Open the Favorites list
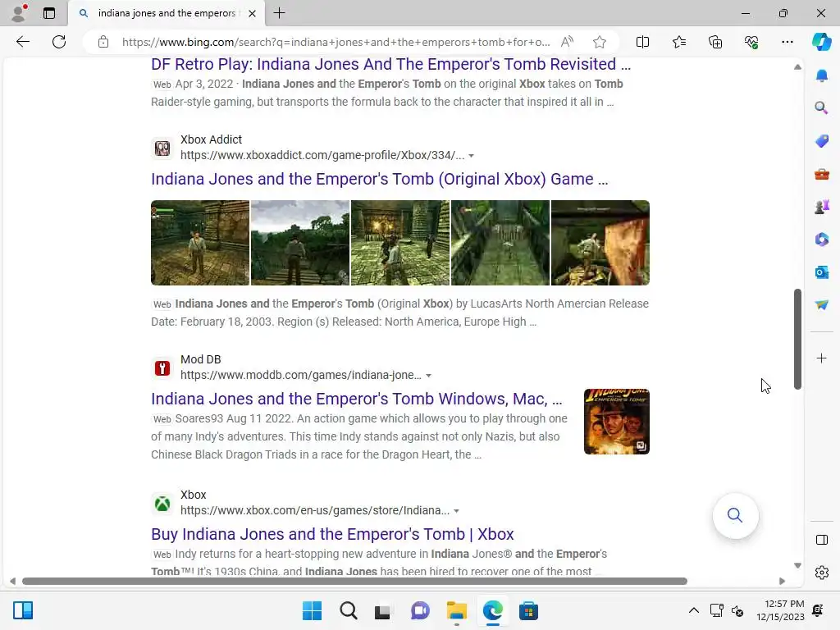The width and height of the screenshot is (840, 630). (x=678, y=42)
